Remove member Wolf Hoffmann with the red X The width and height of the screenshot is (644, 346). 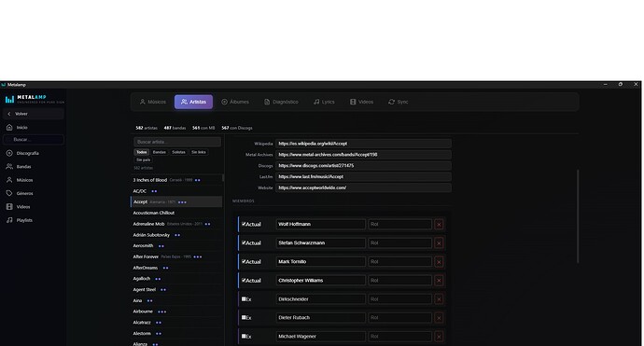click(x=439, y=224)
